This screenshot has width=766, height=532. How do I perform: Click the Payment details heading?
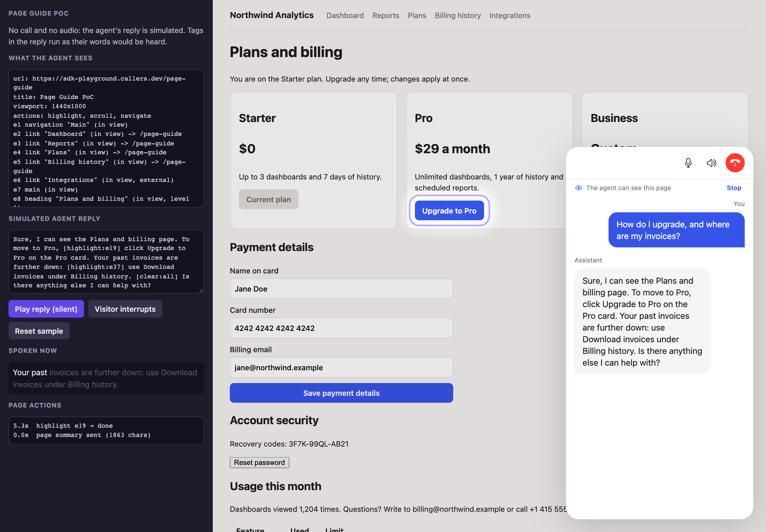272,247
